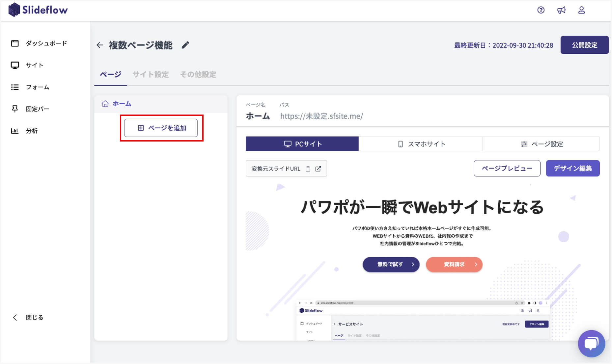Open announcements megaphone icon
Screen dimensions: 612x364
pos(561,10)
